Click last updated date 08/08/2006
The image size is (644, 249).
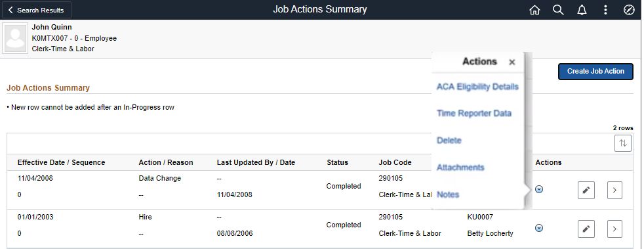point(235,233)
